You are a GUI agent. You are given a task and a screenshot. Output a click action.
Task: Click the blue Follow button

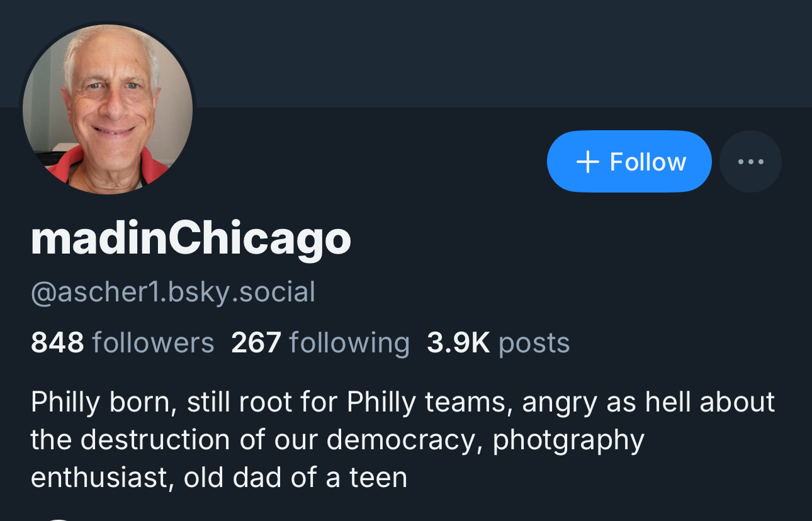click(629, 162)
